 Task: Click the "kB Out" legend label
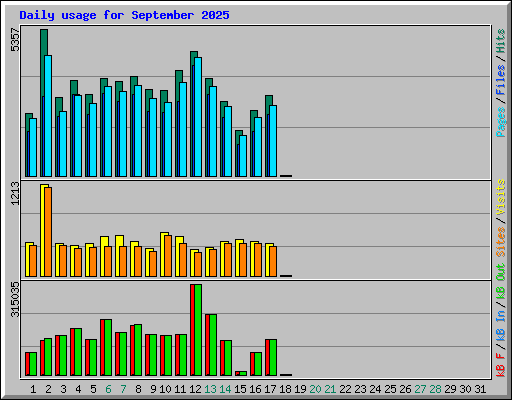pos(501,282)
